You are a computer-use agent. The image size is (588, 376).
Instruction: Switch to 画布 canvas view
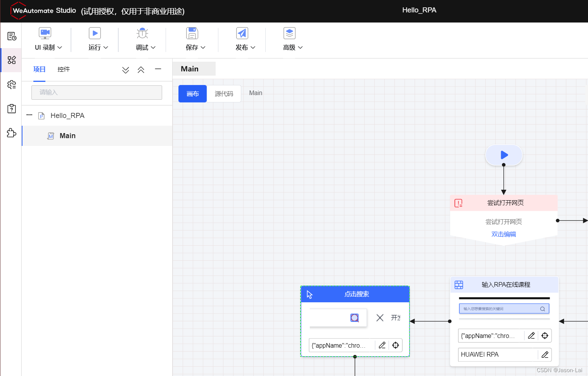click(x=192, y=94)
